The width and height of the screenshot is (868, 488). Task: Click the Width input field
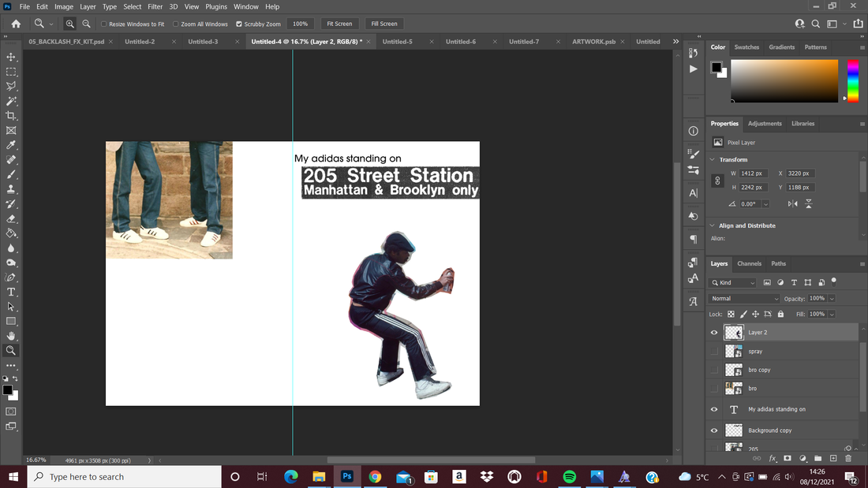[753, 173]
